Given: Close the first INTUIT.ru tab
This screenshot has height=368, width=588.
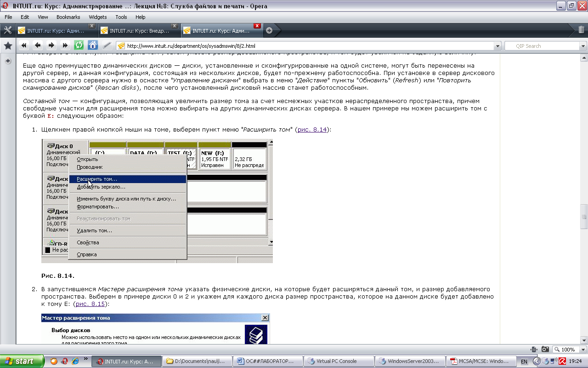Looking at the screenshot, I should point(92,26).
